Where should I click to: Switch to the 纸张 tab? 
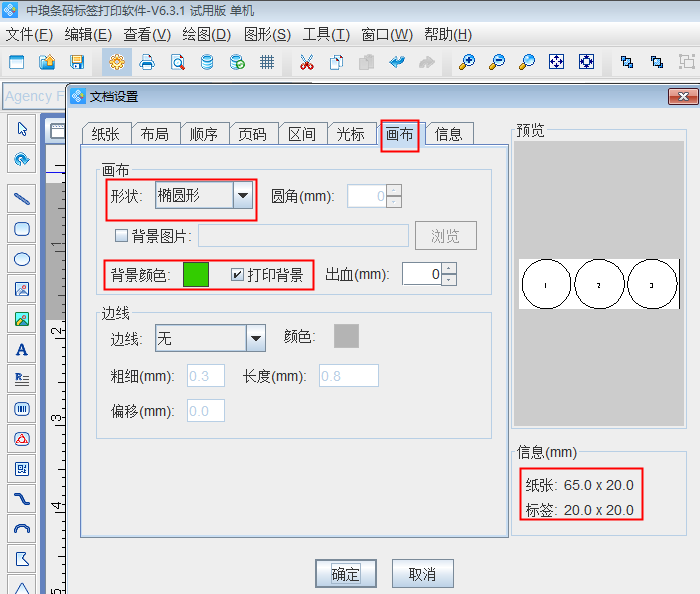tap(105, 134)
